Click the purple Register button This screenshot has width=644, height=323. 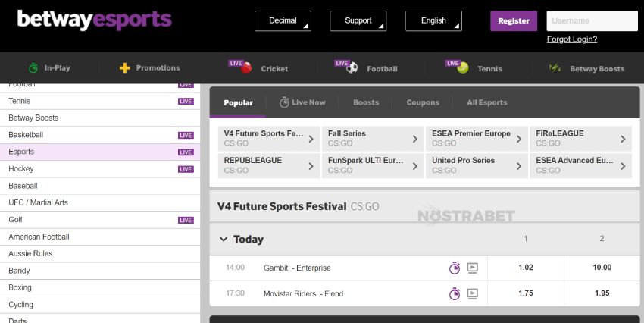coord(514,21)
